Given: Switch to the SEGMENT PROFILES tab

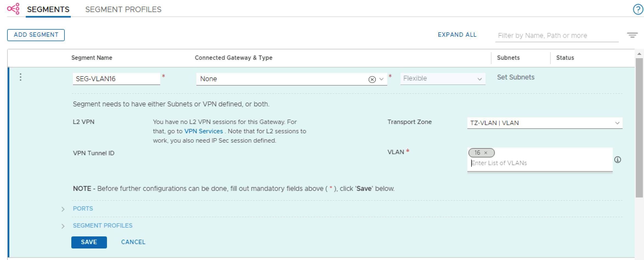Looking at the screenshot, I should tap(123, 10).
